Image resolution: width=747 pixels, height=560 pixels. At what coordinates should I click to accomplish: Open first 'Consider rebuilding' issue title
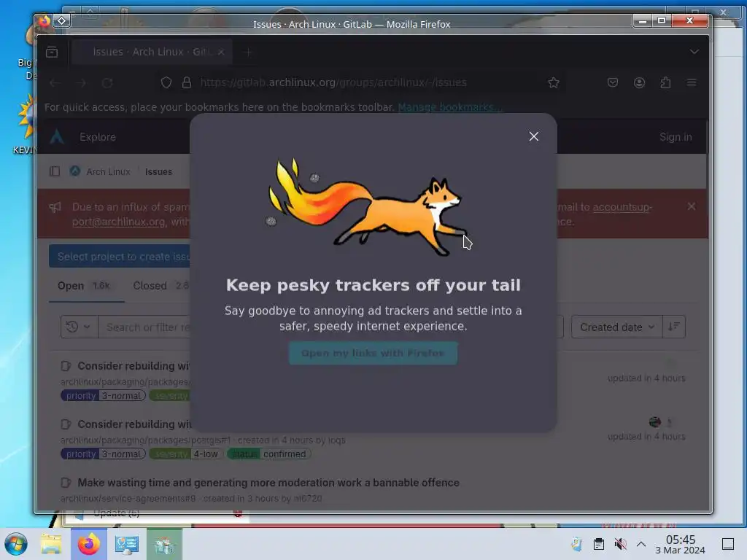[x=133, y=366]
